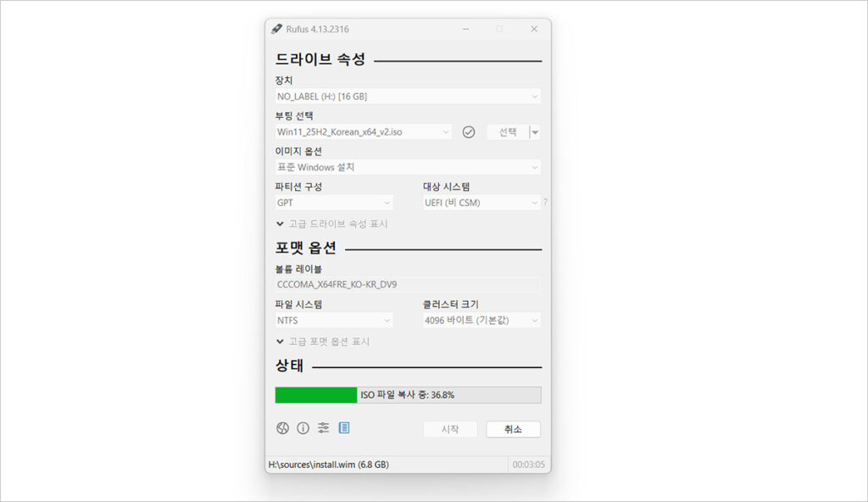Click the Rufus USB icon in title bar
The height and width of the screenshot is (502, 868).
(x=276, y=29)
